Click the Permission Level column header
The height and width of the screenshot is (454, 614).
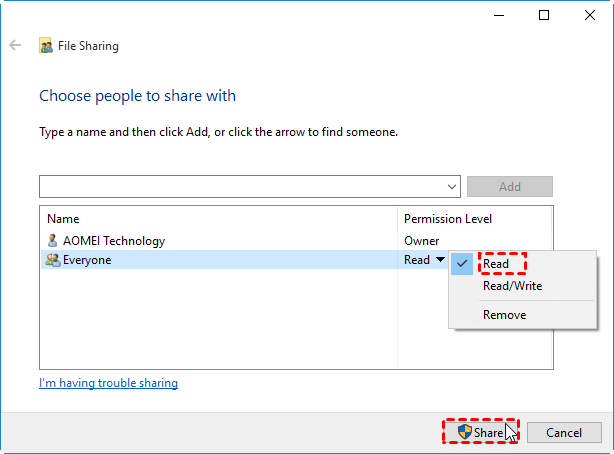click(447, 219)
